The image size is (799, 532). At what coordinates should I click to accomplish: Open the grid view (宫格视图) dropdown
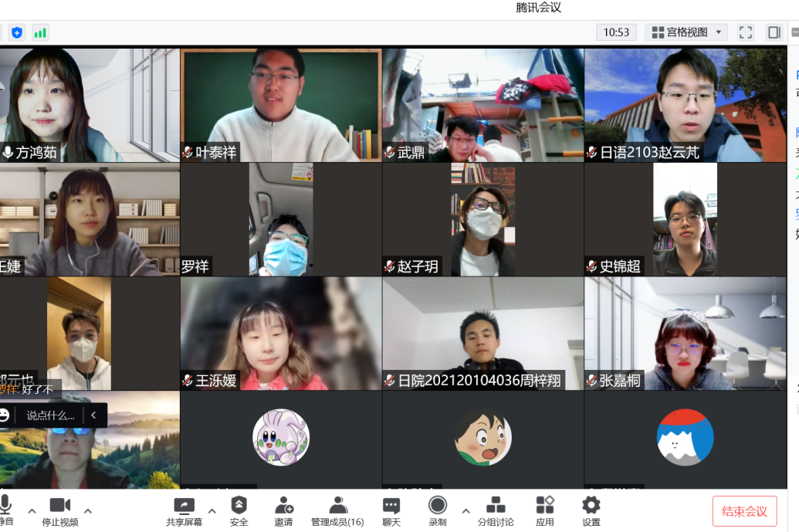pyautogui.click(x=689, y=32)
